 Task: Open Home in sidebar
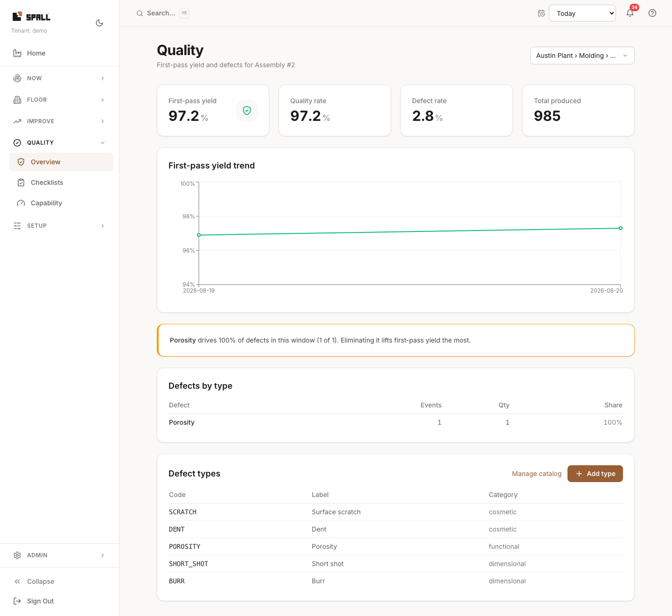[60, 53]
